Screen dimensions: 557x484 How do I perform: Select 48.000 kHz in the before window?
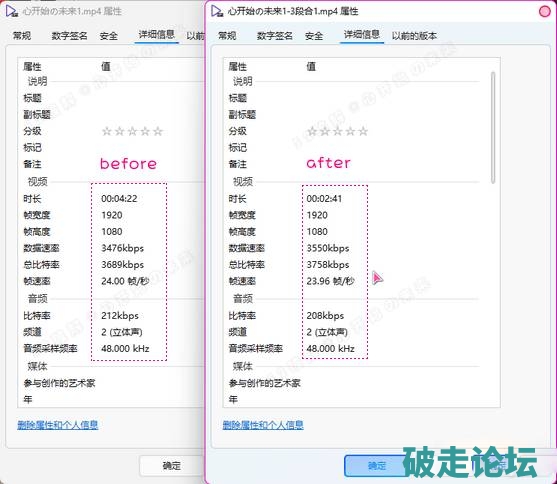125,349
